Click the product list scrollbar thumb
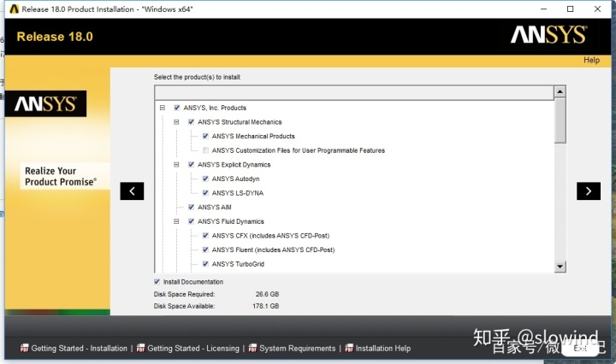The image size is (616, 364). pos(560,120)
